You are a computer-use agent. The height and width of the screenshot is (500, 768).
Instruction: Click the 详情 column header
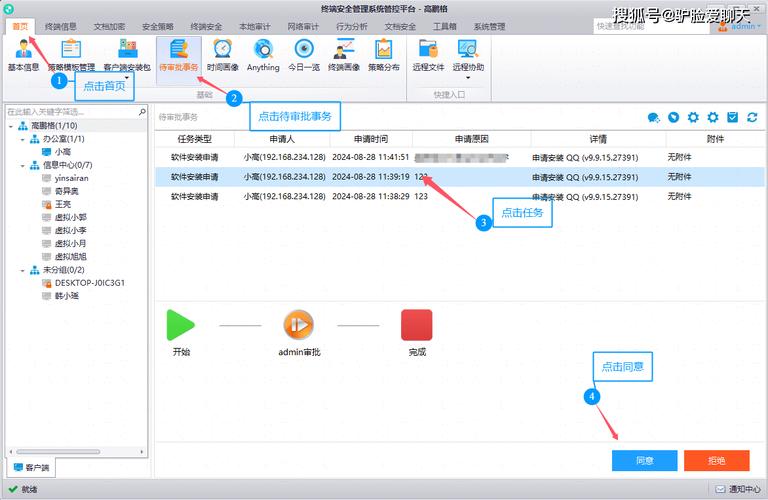click(x=598, y=139)
